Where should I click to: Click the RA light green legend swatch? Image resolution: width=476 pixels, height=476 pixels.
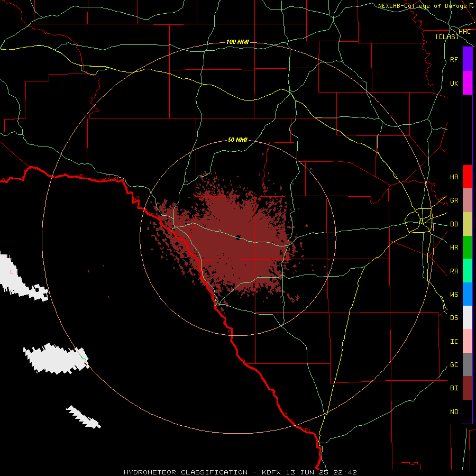coord(467,271)
